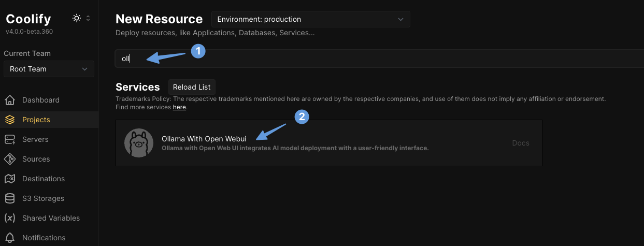Open the Destinations menu item
The image size is (644, 246).
point(44,179)
